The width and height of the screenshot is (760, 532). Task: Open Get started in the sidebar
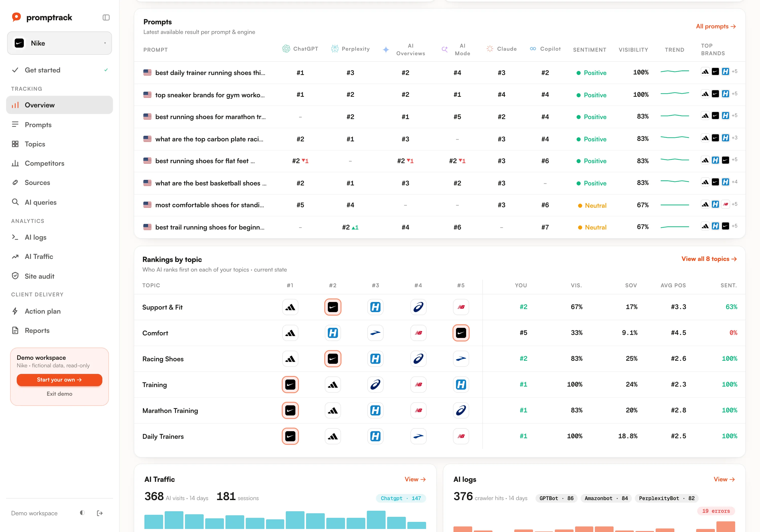pos(60,70)
